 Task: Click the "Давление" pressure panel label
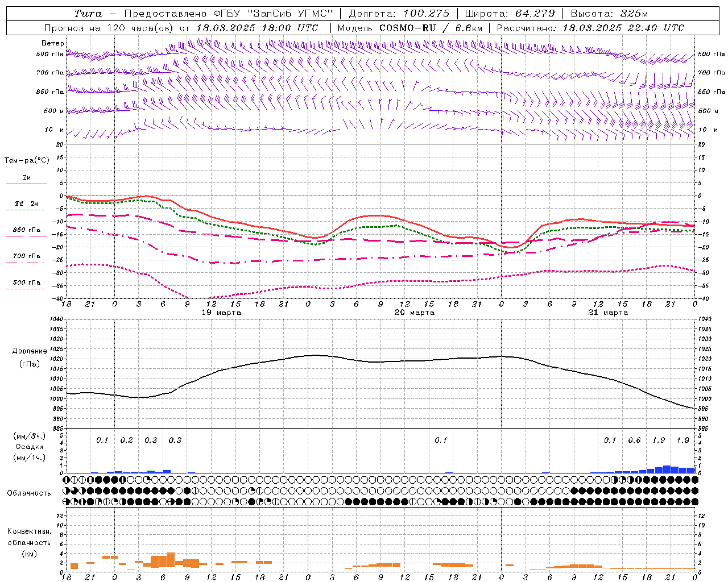(x=30, y=351)
